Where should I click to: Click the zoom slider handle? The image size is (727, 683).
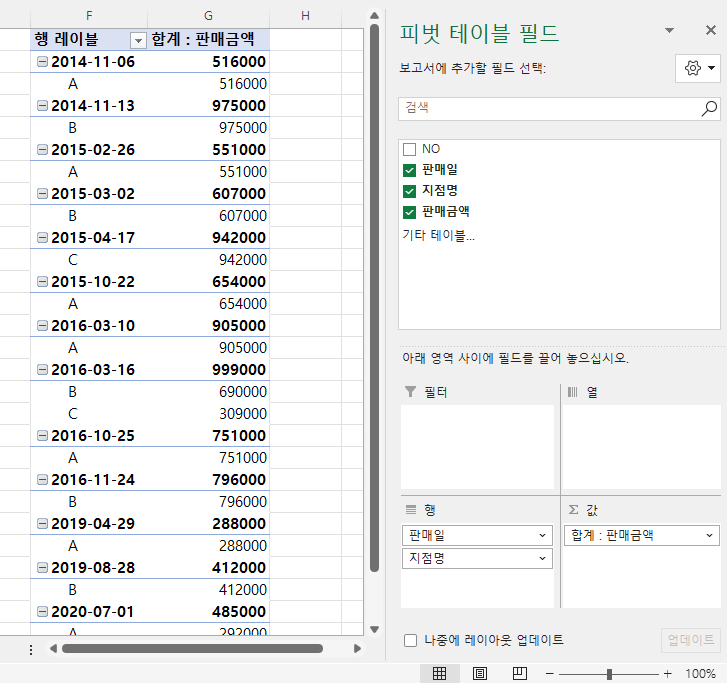coord(609,674)
